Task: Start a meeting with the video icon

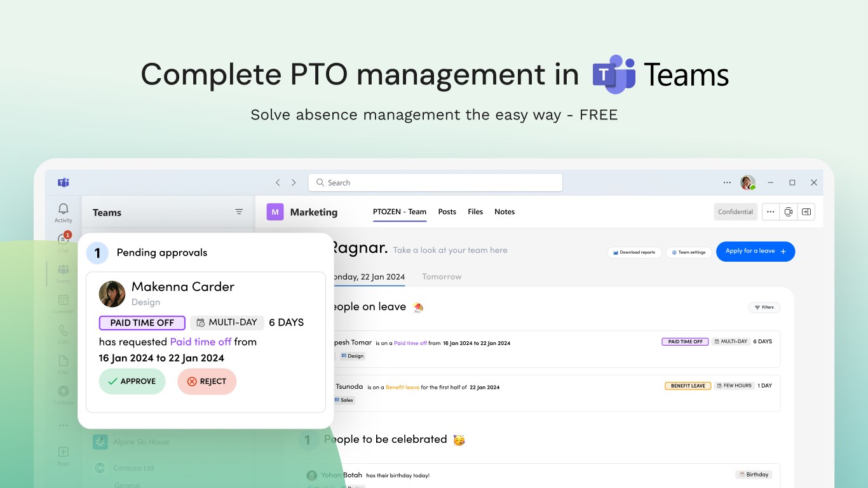Action: (789, 212)
